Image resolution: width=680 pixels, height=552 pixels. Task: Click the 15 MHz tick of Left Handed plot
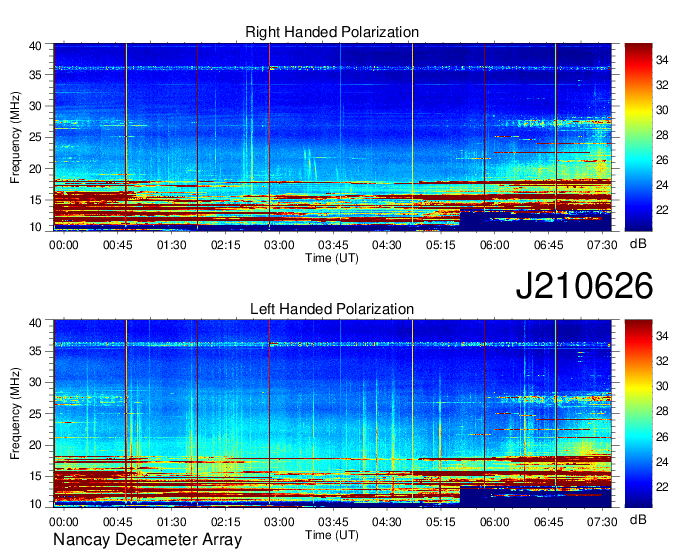pos(36,477)
